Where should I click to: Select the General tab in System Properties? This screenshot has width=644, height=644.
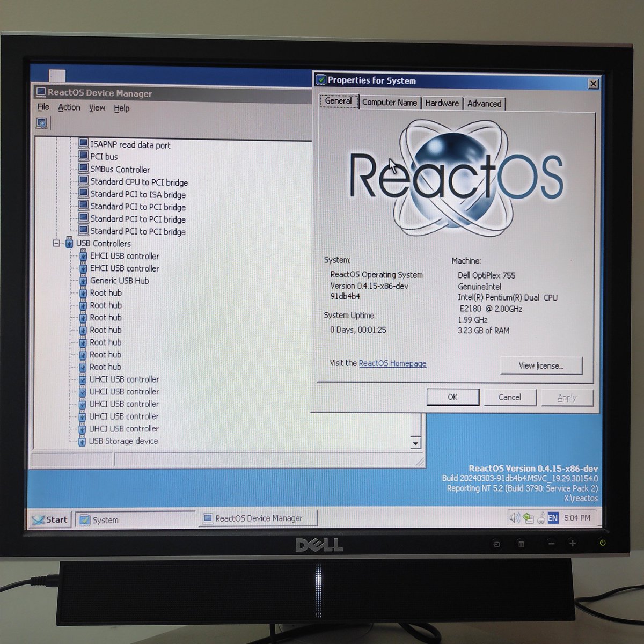(x=339, y=101)
